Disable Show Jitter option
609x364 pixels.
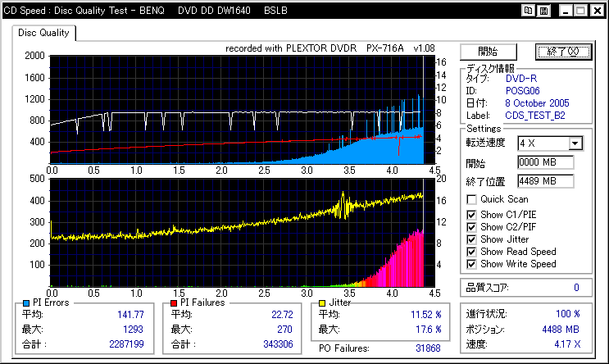coord(471,239)
